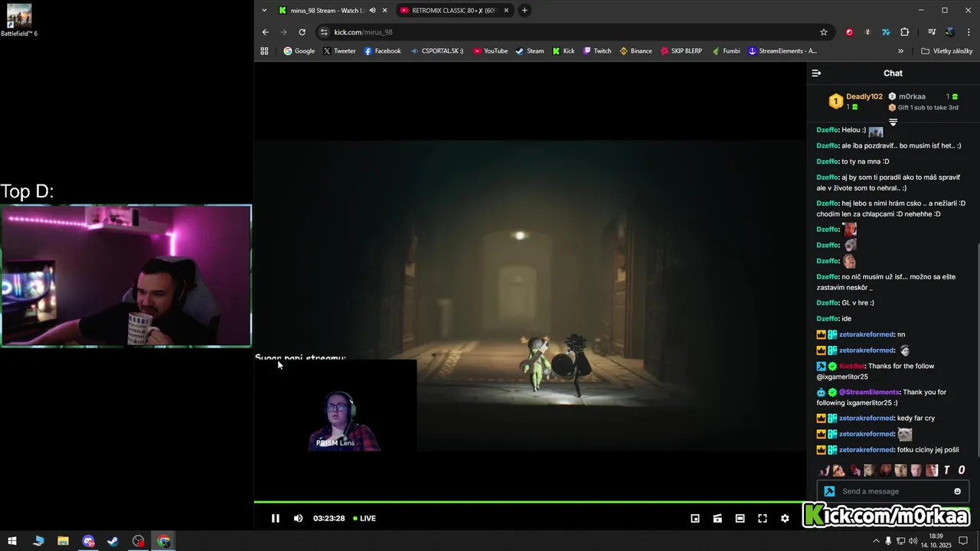Open Battlefield 6 desktop shortcut
980x551 pixels.
19,21
